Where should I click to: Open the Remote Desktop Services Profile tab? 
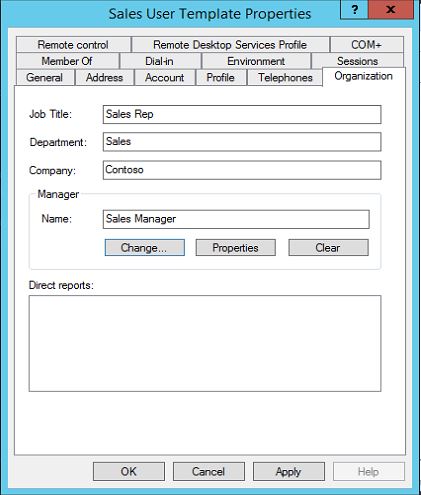[230, 45]
